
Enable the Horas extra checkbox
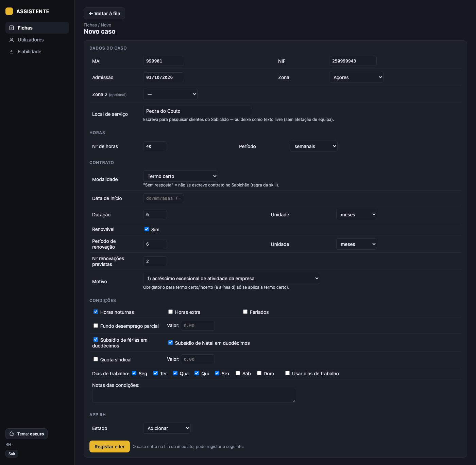click(x=171, y=312)
